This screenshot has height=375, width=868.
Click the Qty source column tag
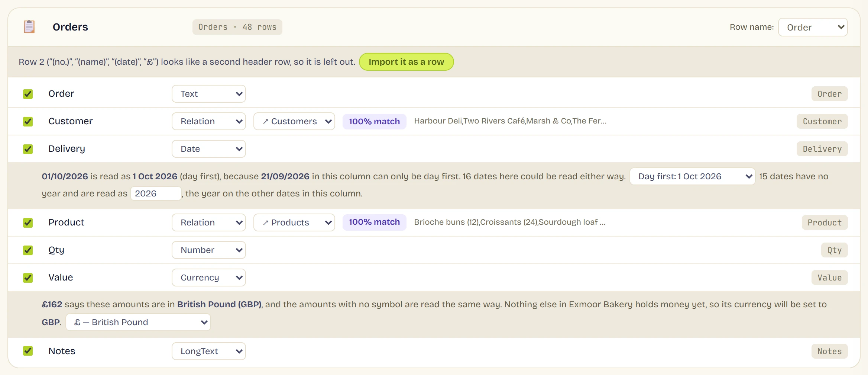click(x=835, y=250)
